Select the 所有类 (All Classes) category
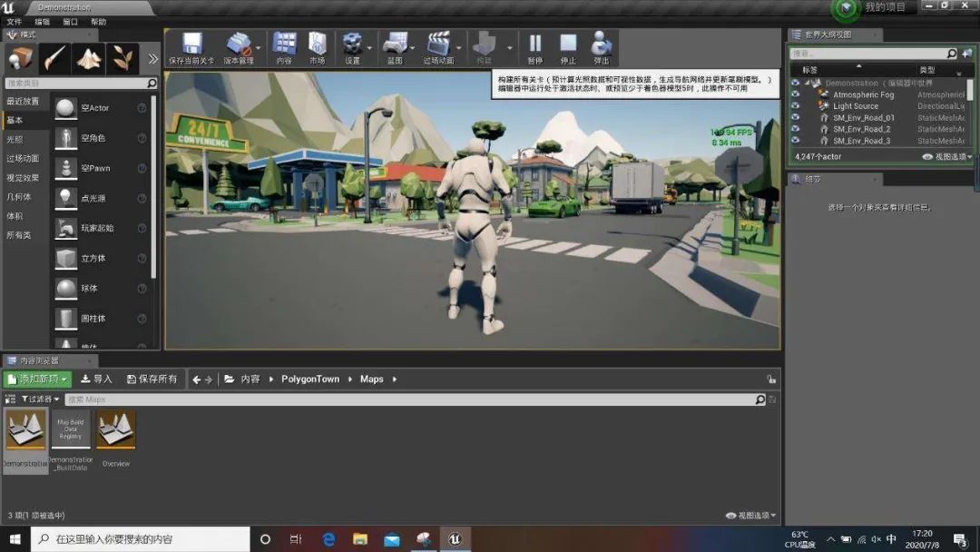This screenshot has width=980, height=552. tap(19, 235)
